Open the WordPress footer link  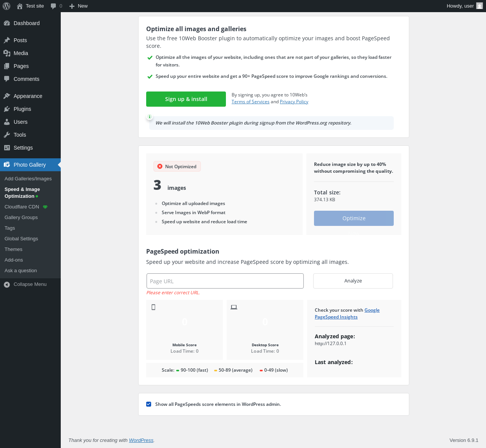pos(141,440)
